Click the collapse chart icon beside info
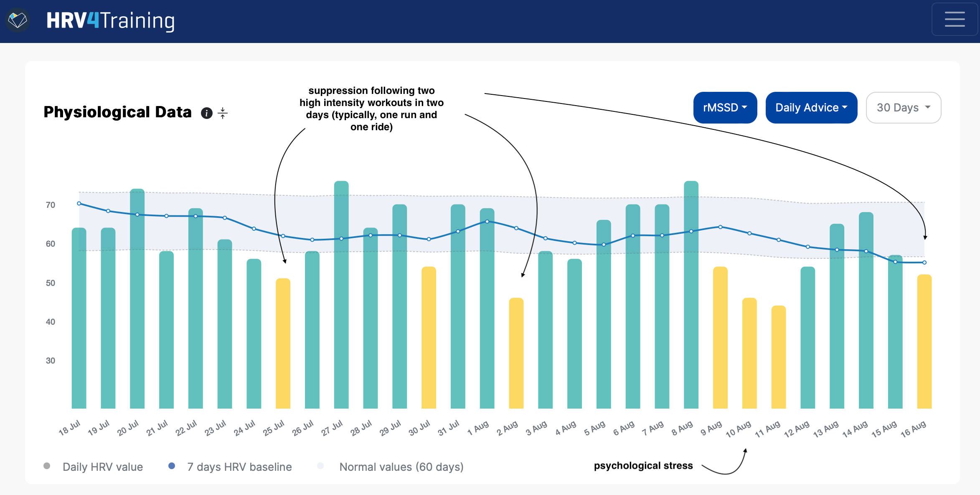Viewport: 980px width, 495px height. [223, 113]
